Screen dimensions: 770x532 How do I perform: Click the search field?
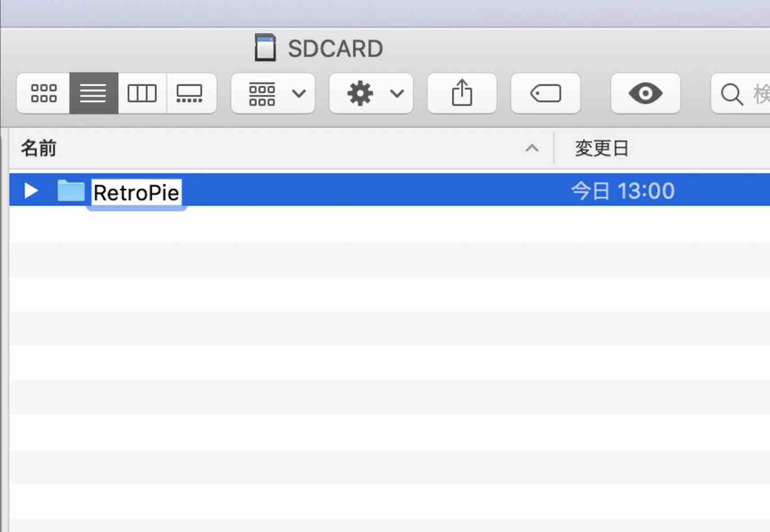(x=741, y=93)
